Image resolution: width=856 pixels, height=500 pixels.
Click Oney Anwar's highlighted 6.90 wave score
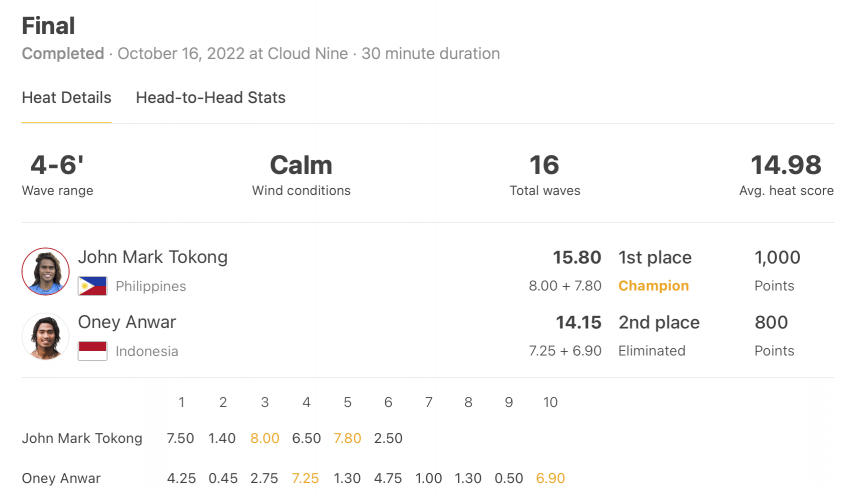coord(550,478)
